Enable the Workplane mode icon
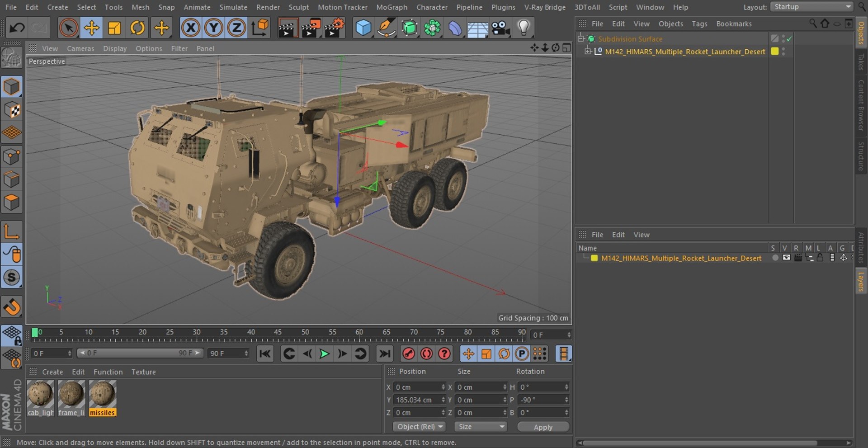The height and width of the screenshot is (448, 868). pyautogui.click(x=12, y=133)
